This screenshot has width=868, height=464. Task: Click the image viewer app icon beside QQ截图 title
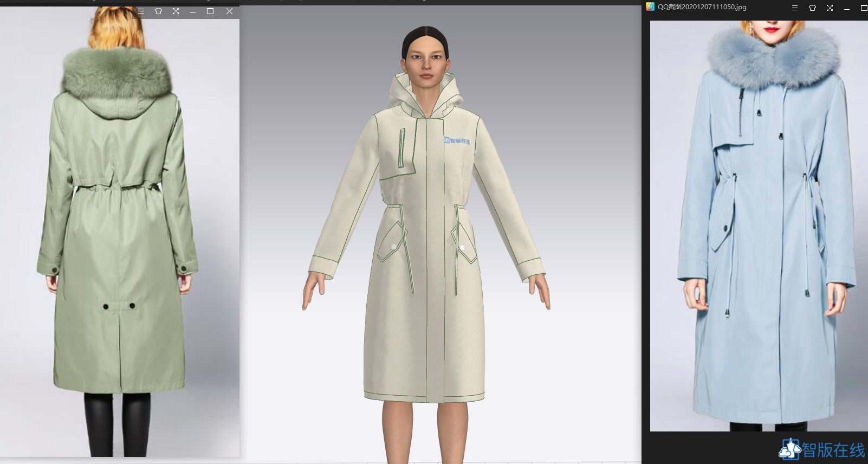click(x=650, y=7)
